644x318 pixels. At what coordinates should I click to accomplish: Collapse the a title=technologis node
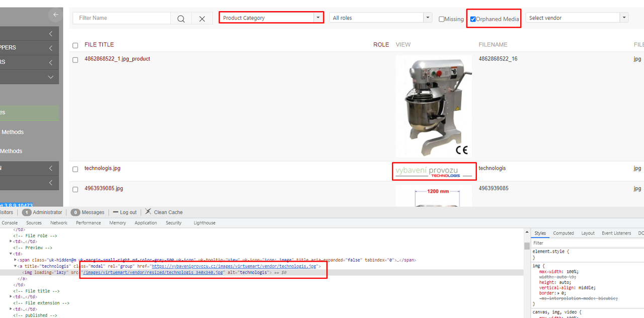pyautogui.click(x=16, y=266)
